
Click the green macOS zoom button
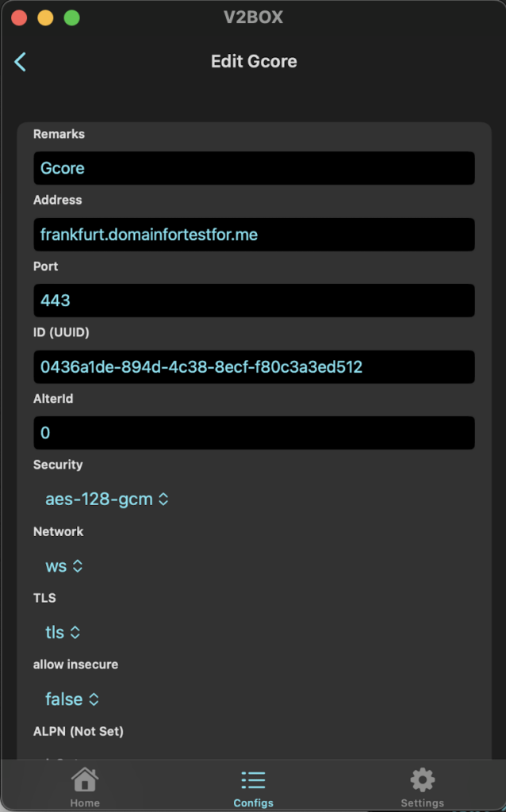72,17
